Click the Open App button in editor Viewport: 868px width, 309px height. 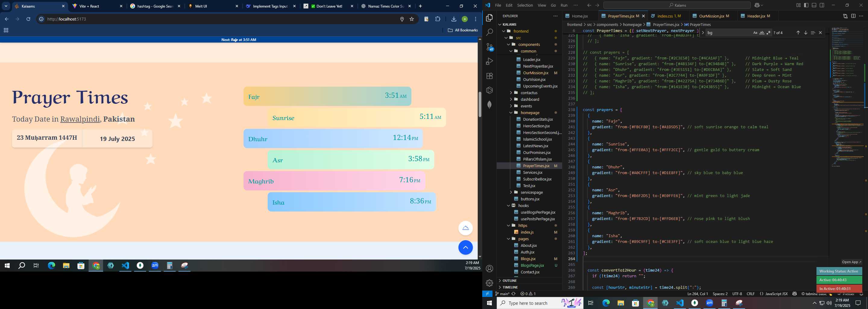(851, 262)
